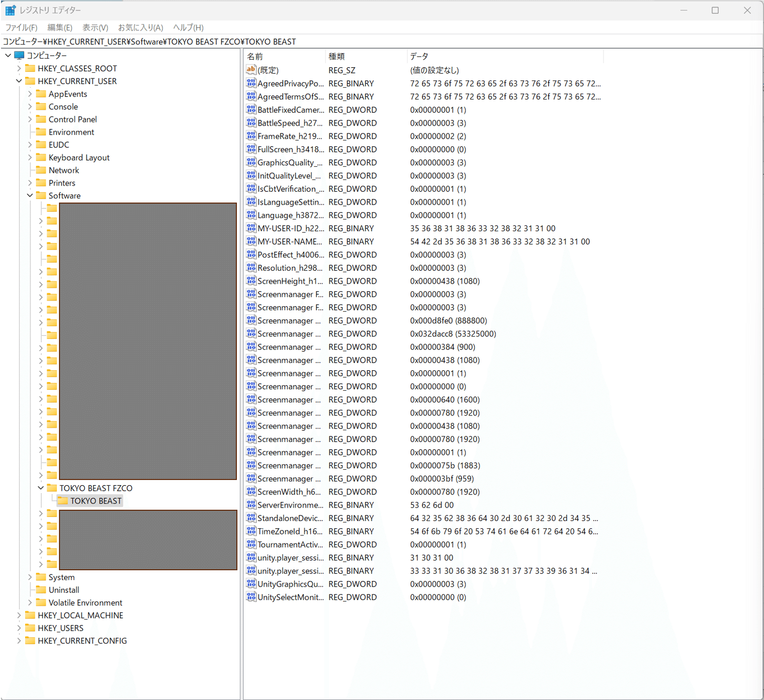Screen dimensions: 764x700
Task: Expand the Control Panel key
Action: pyautogui.click(x=30, y=119)
